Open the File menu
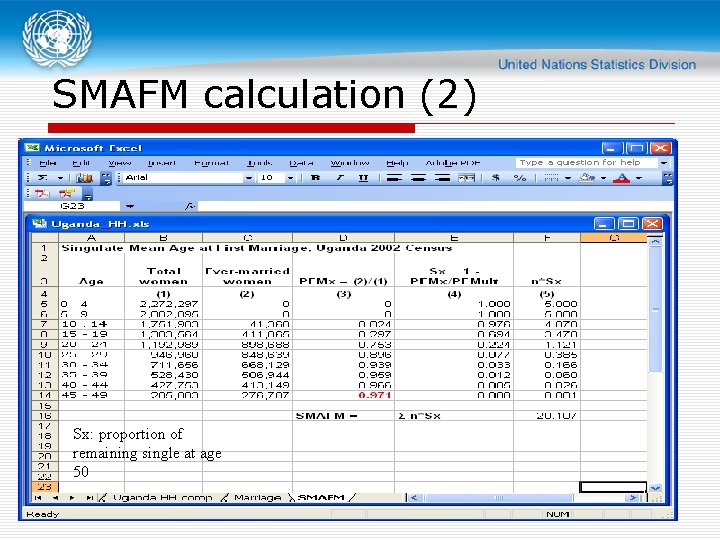 coord(48,163)
